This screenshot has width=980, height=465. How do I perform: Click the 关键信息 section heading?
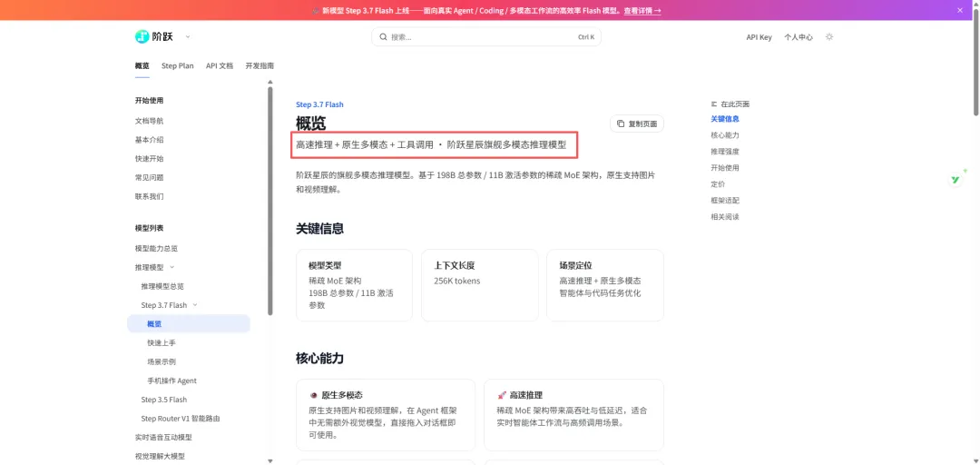320,229
